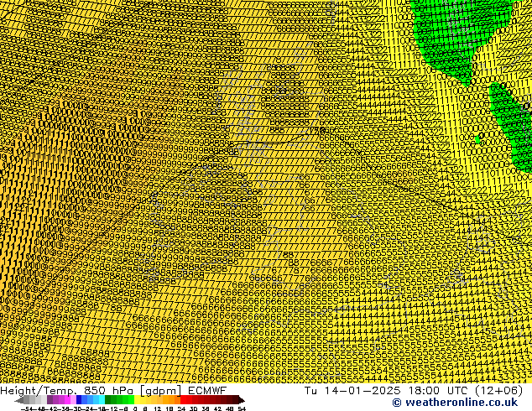This screenshot has height=411, width=532.
Task: Click the bright red swatch at legend value 24
Action: (183, 400)
